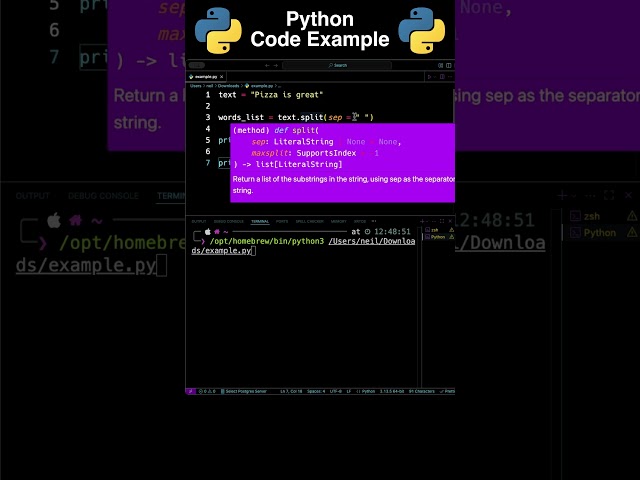The width and height of the screenshot is (640, 480).
Task: Change encoding via UTF-8 status item
Action: tap(336, 391)
